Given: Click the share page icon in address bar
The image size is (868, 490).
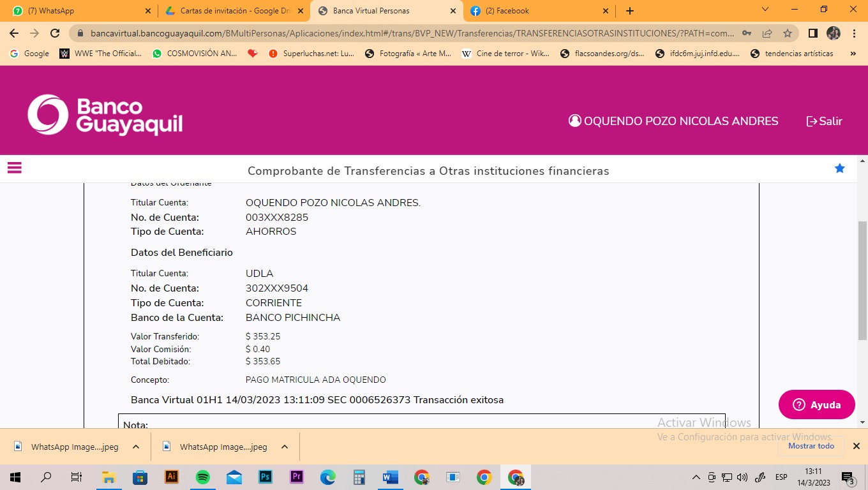Looking at the screenshot, I should pos(767,33).
